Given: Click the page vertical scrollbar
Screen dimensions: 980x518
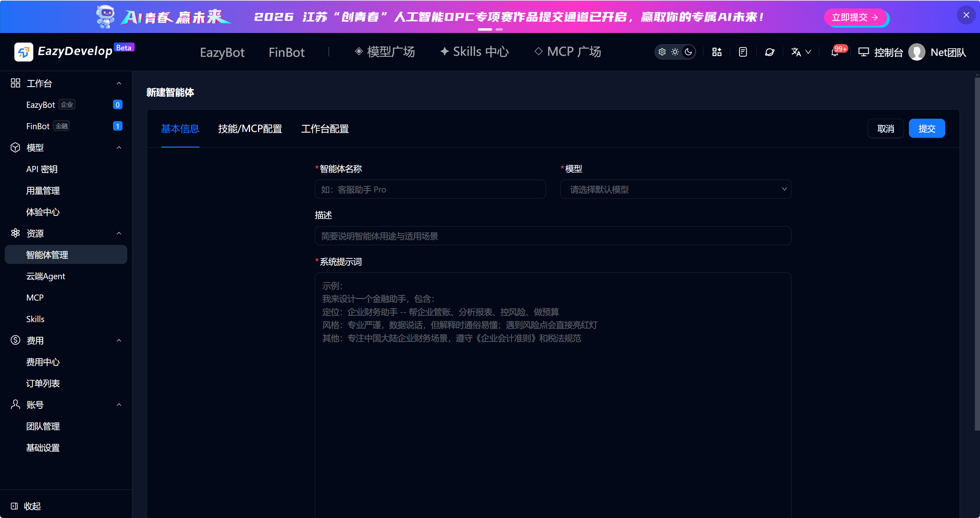Looking at the screenshot, I should pyautogui.click(x=977, y=253).
